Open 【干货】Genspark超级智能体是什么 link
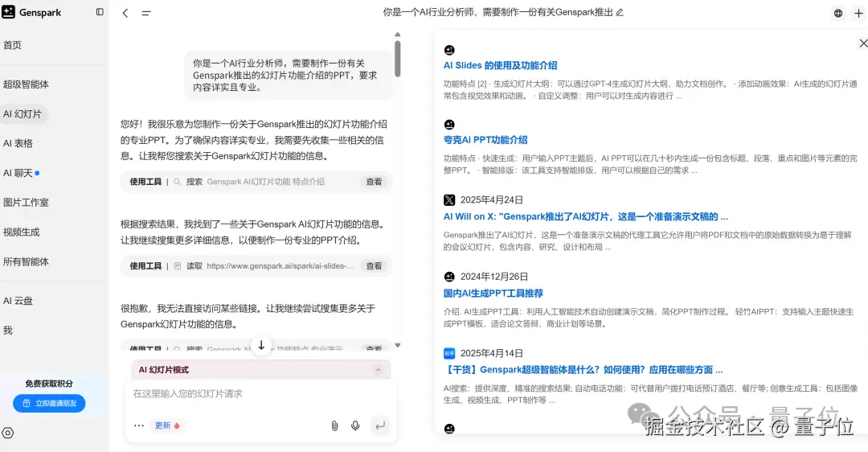This screenshot has height=452, width=868. 583,370
